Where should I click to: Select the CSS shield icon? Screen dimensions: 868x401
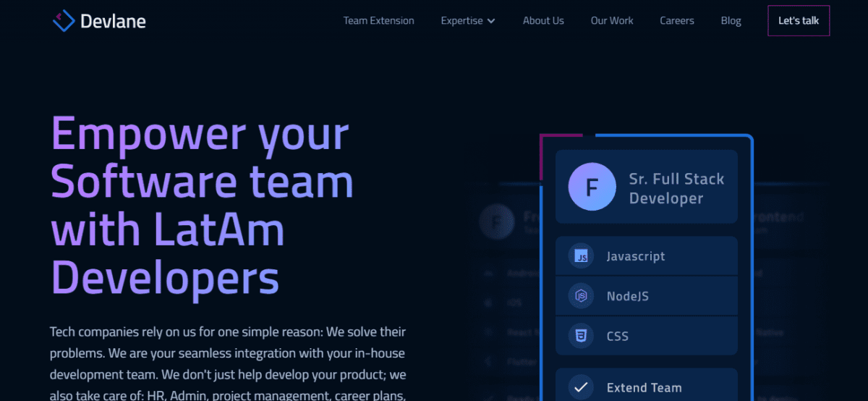pos(580,336)
